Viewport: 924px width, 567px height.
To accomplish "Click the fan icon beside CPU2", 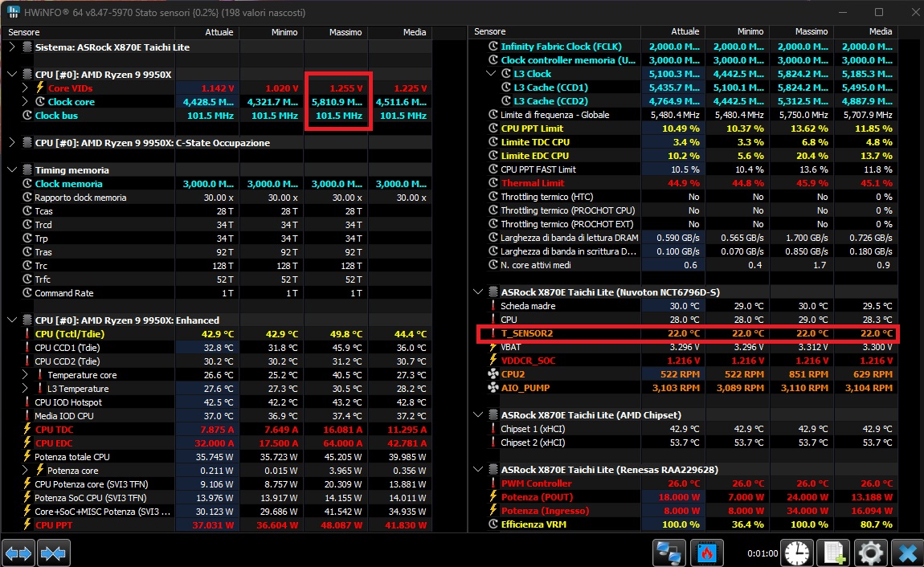I will 493,374.
